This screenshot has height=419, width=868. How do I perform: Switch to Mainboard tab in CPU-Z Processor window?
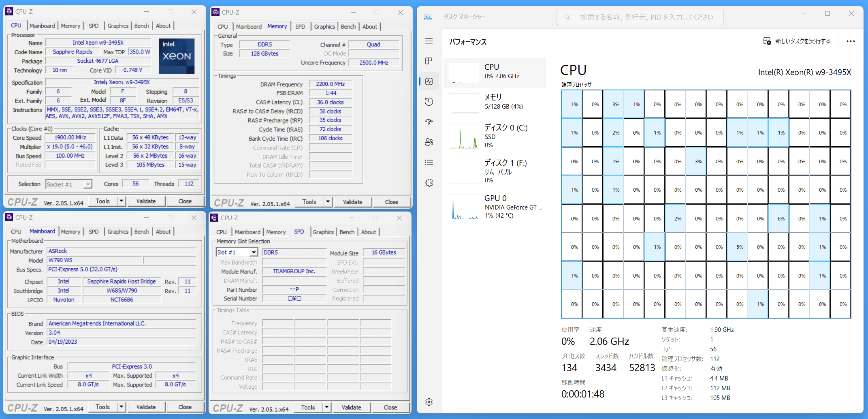[x=42, y=26]
